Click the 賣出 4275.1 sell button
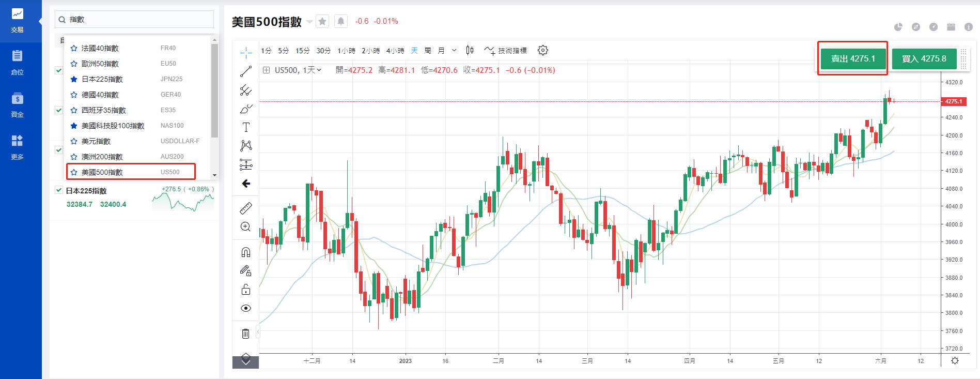 click(853, 58)
